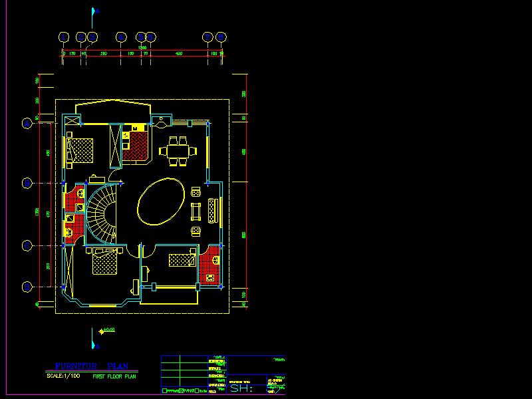Click the dining table with chairs
Screen dimensions: 532x399
tap(178, 152)
